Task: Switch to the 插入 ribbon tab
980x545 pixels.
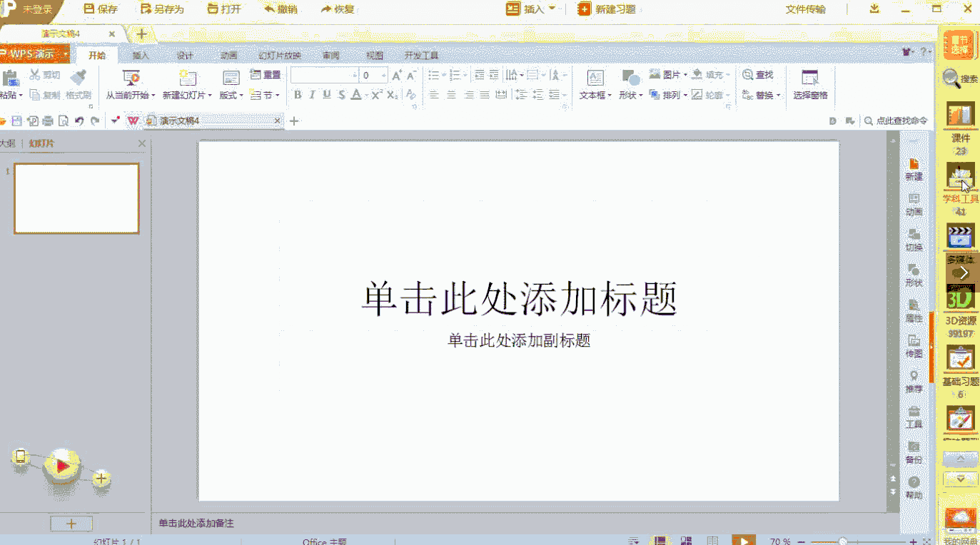Action: click(x=141, y=56)
